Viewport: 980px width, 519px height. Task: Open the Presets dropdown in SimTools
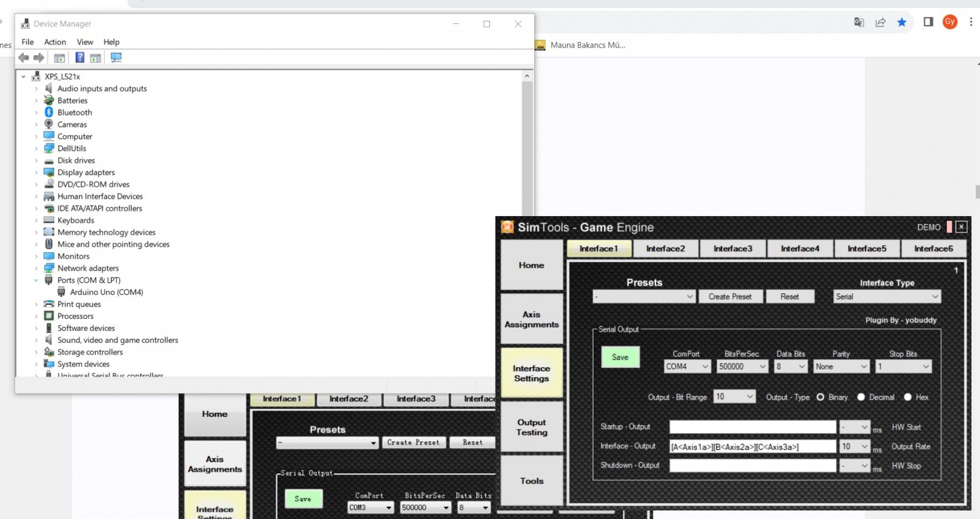(644, 297)
